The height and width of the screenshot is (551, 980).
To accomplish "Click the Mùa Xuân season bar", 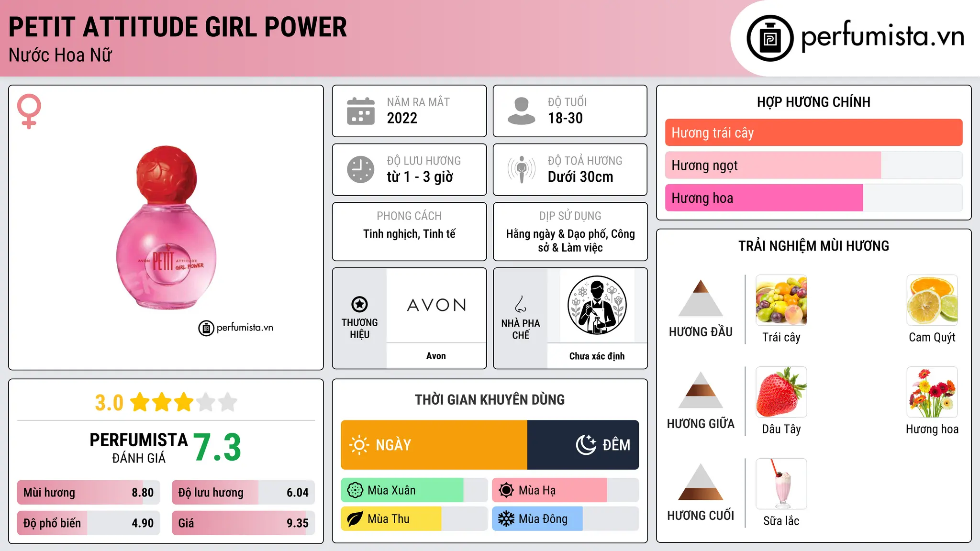I will click(414, 490).
